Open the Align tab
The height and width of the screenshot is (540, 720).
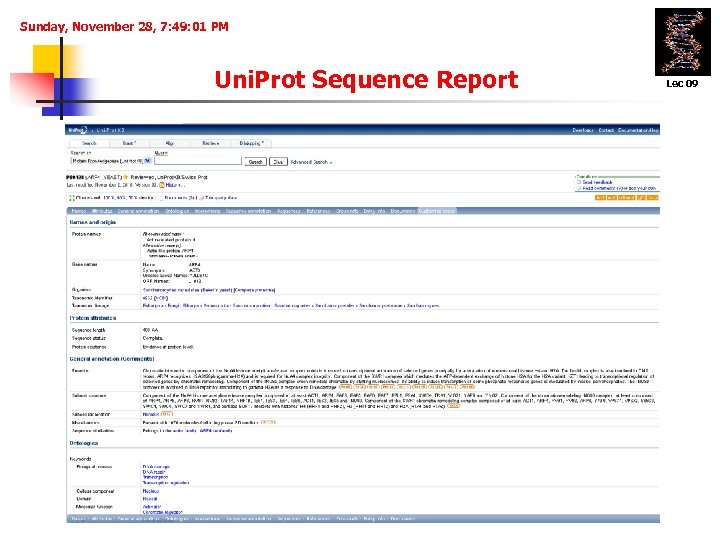pos(170,143)
